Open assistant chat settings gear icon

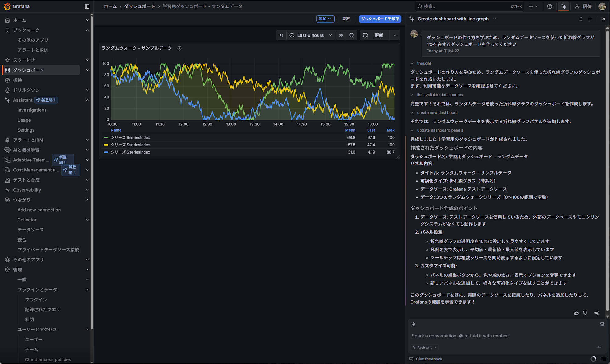pyautogui.click(x=602, y=324)
